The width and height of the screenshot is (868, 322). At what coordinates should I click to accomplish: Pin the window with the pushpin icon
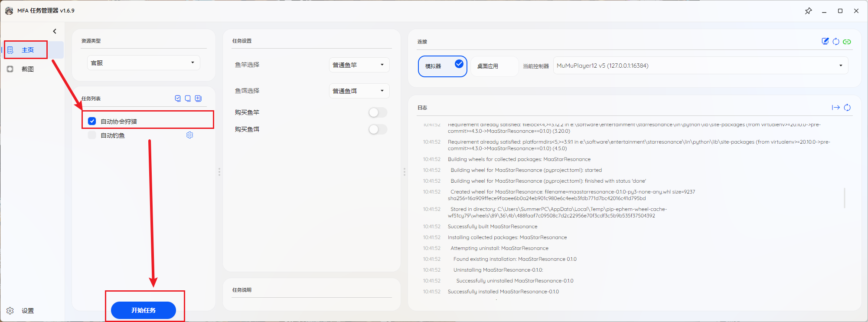808,11
